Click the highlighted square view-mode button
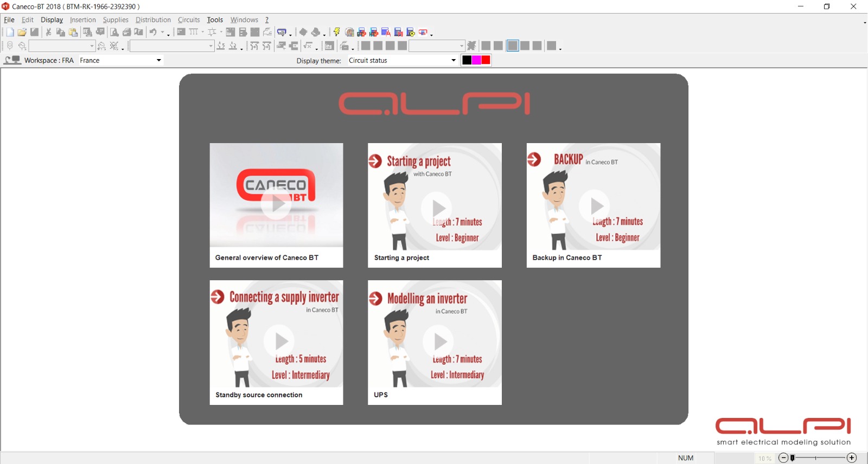Viewport: 868px width, 464px height. point(513,46)
